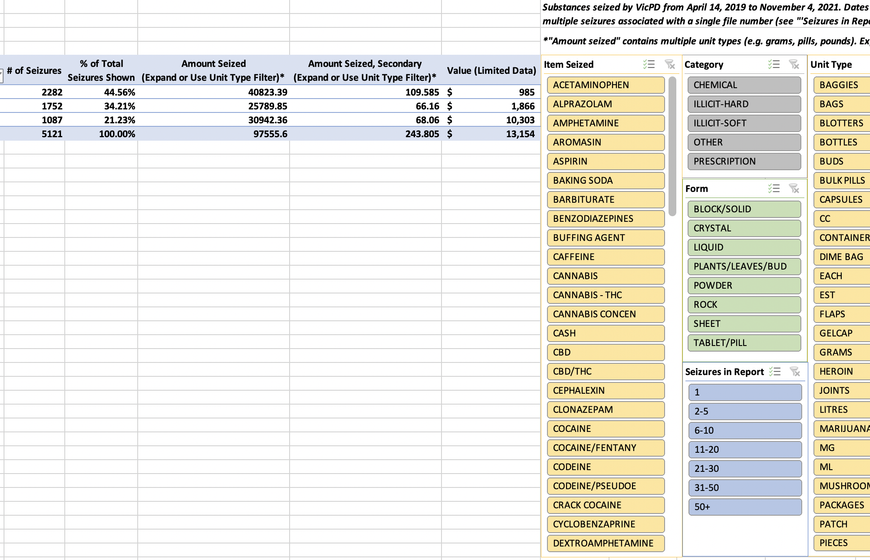Select CYCLOBENZAPRINE item
The height and width of the screenshot is (560, 870).
(605, 524)
